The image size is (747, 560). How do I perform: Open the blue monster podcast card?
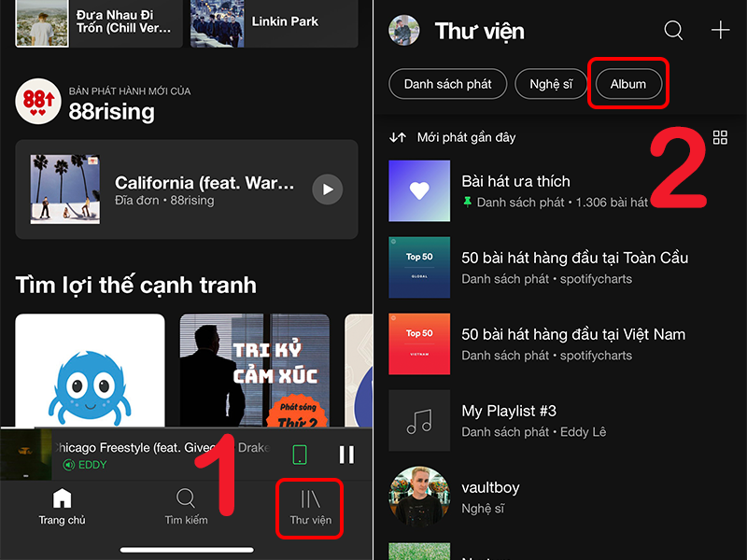90,370
